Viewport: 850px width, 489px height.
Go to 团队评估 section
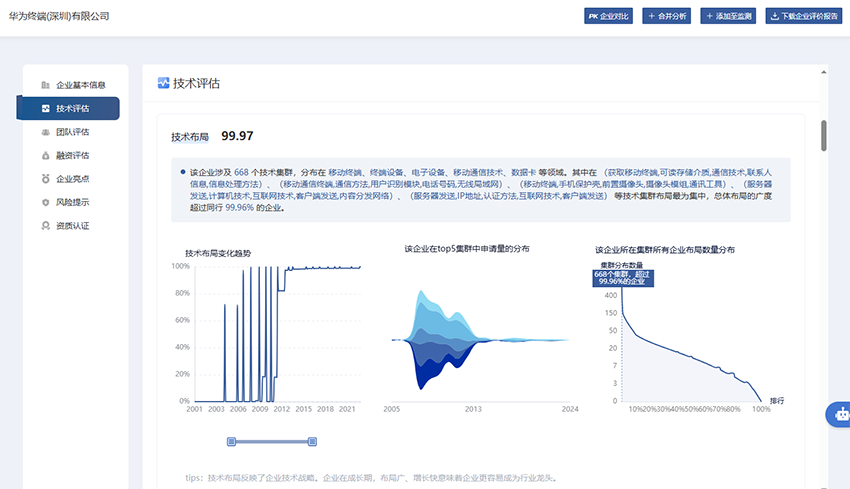tap(73, 132)
